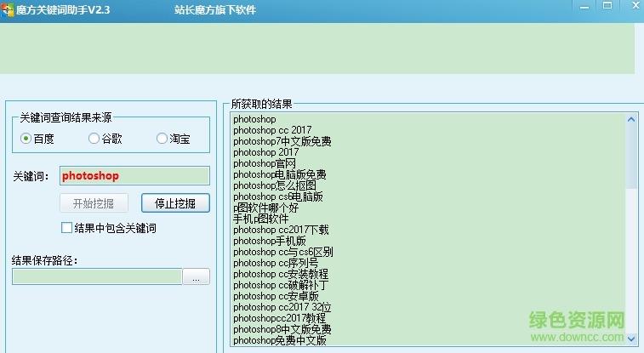Image resolution: width=644 pixels, height=353 pixels.
Task: Click the 关键词 input field with photoshop
Action: click(134, 176)
